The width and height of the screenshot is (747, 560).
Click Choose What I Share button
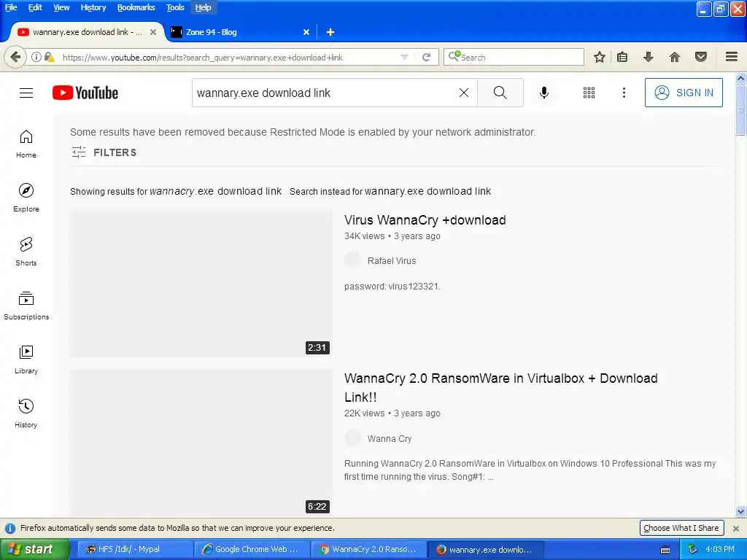(x=681, y=528)
